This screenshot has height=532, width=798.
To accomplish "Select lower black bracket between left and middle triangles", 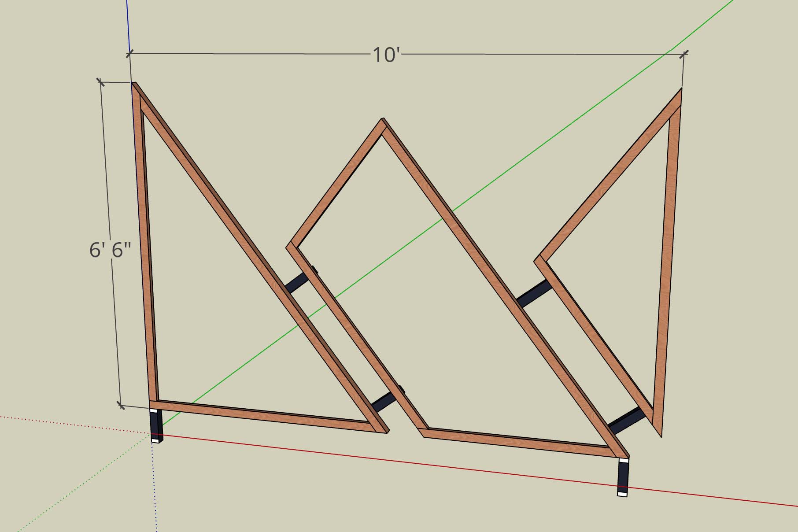I will (x=384, y=401).
